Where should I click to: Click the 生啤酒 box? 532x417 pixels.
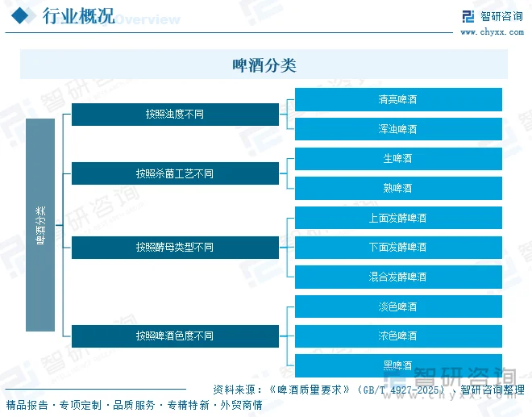pyautogui.click(x=398, y=159)
